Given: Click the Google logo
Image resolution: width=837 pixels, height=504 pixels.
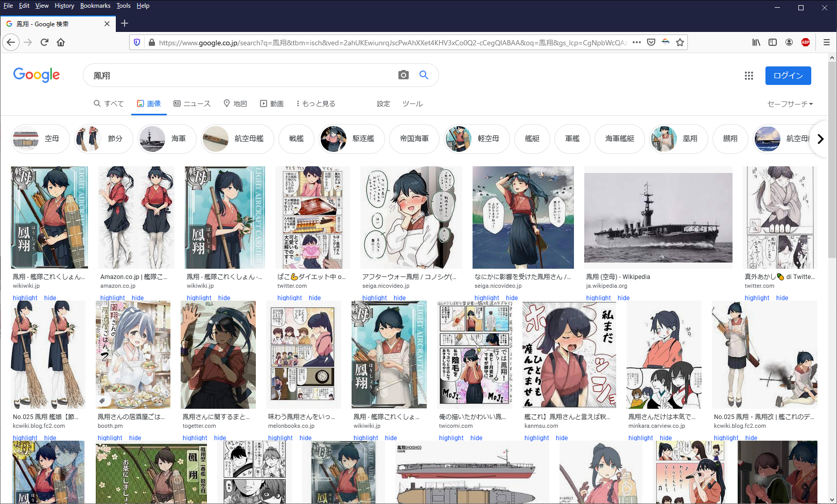Looking at the screenshot, I should coord(37,75).
